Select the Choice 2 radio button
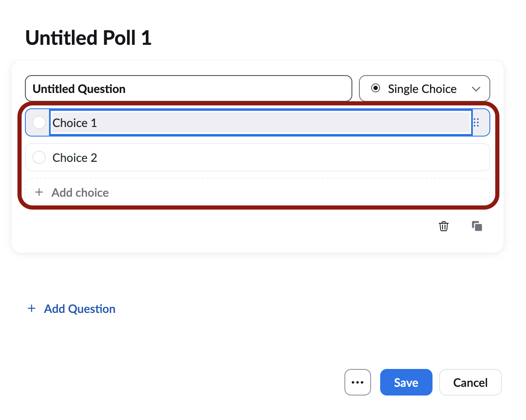Image resolution: width=526 pixels, height=420 pixels. (39, 157)
